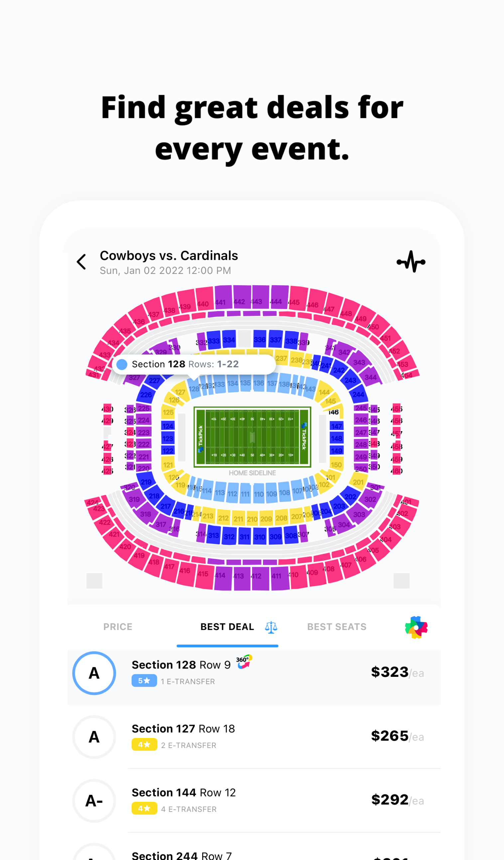Click the Section 128 Rows 1-22 tooltip
The height and width of the screenshot is (860, 504).
(193, 364)
